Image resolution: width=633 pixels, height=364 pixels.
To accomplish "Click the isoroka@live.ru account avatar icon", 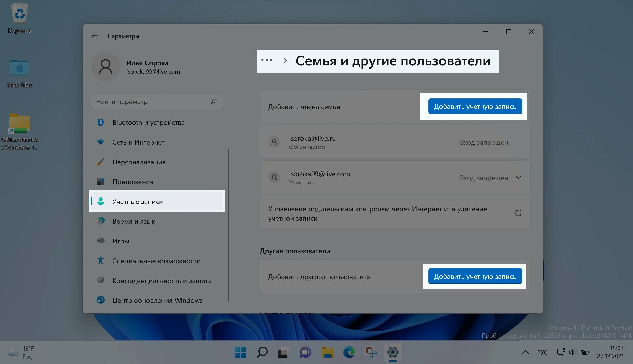I will pyautogui.click(x=274, y=142).
